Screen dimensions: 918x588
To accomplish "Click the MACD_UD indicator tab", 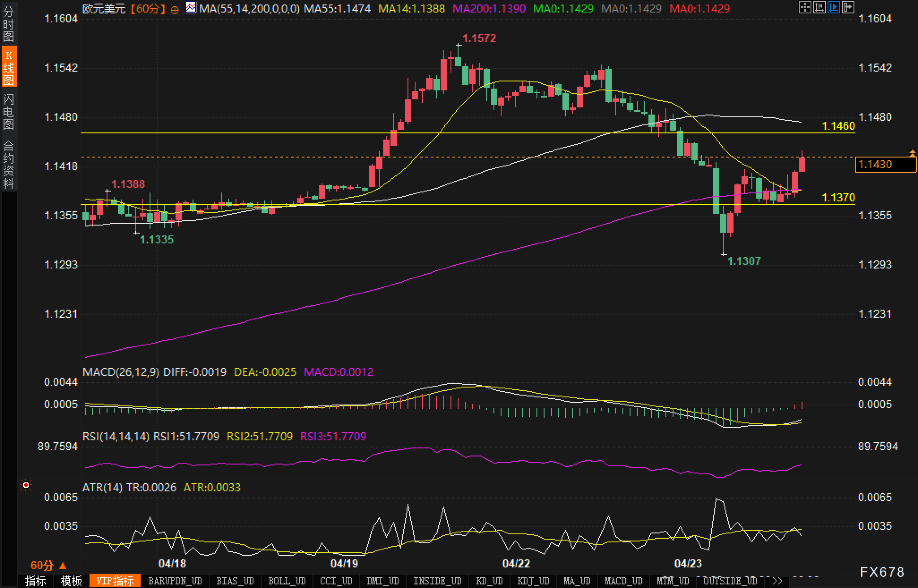I will tap(623, 581).
